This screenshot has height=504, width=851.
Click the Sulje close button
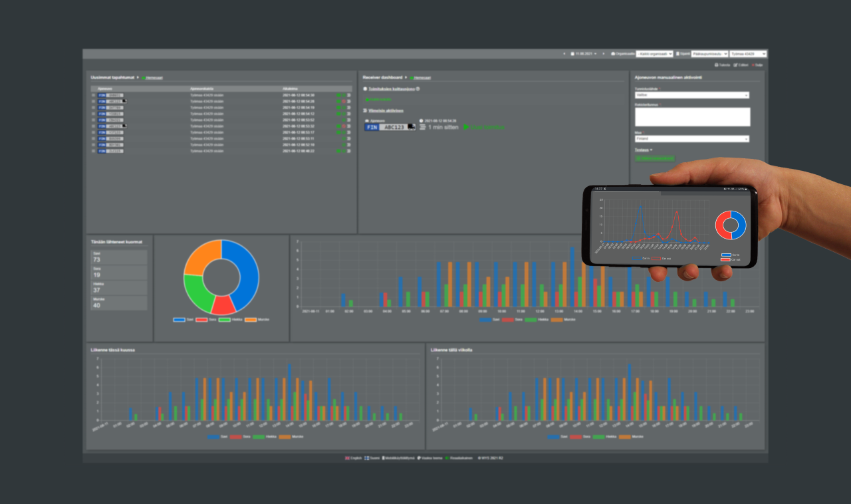757,65
